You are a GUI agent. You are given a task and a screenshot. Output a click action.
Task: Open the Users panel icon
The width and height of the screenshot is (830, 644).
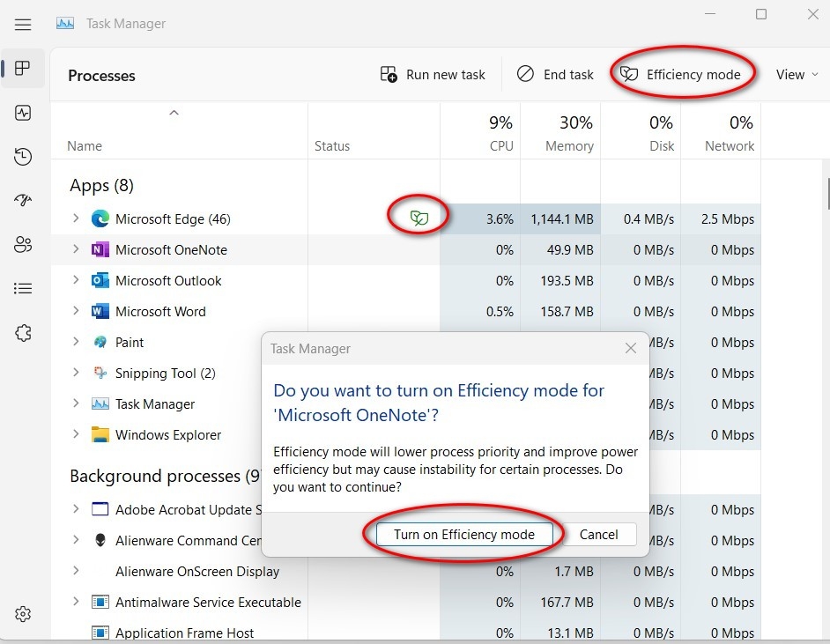coord(22,244)
